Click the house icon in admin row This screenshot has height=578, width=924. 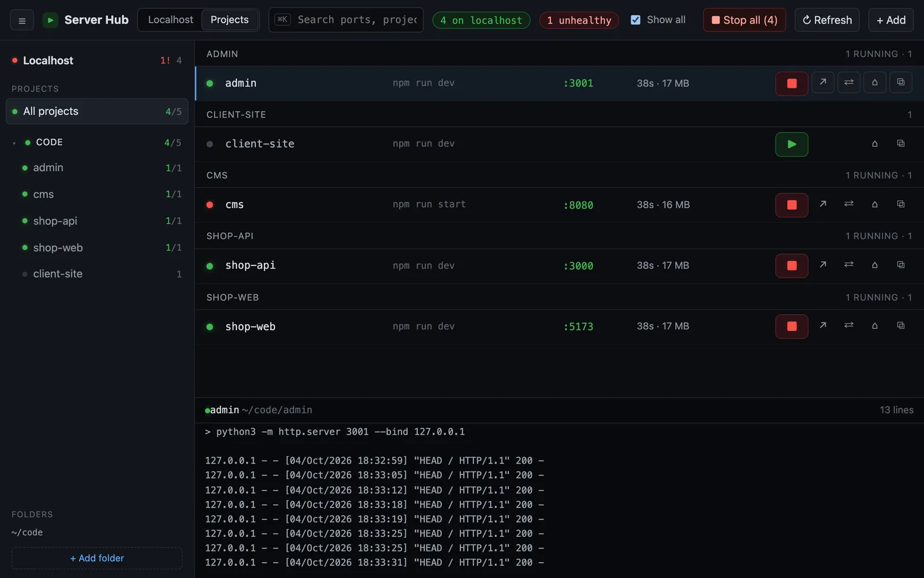[x=874, y=83]
